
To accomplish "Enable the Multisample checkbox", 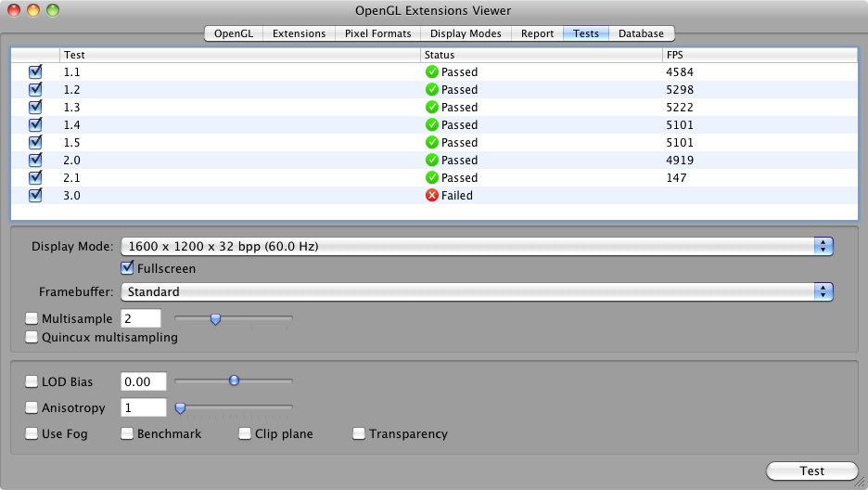I will [x=32, y=318].
